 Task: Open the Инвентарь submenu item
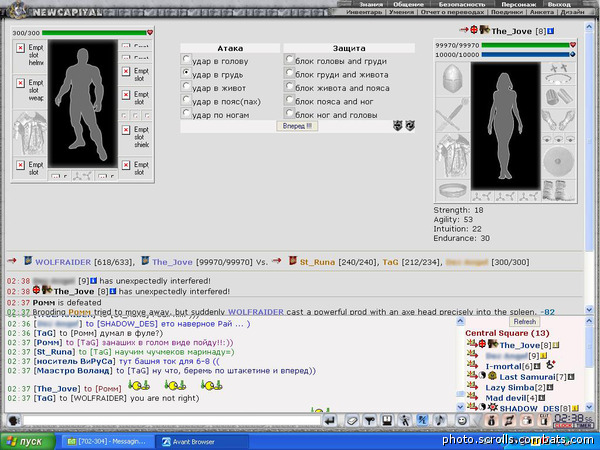tap(364, 12)
